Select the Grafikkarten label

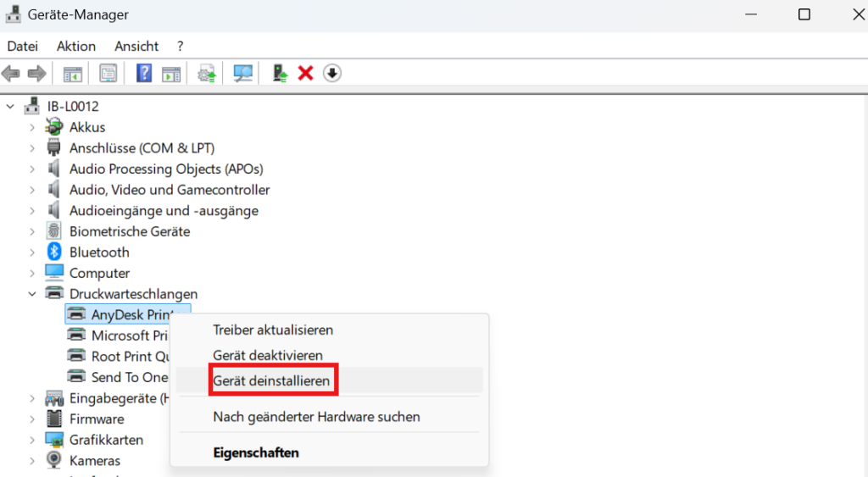106,440
